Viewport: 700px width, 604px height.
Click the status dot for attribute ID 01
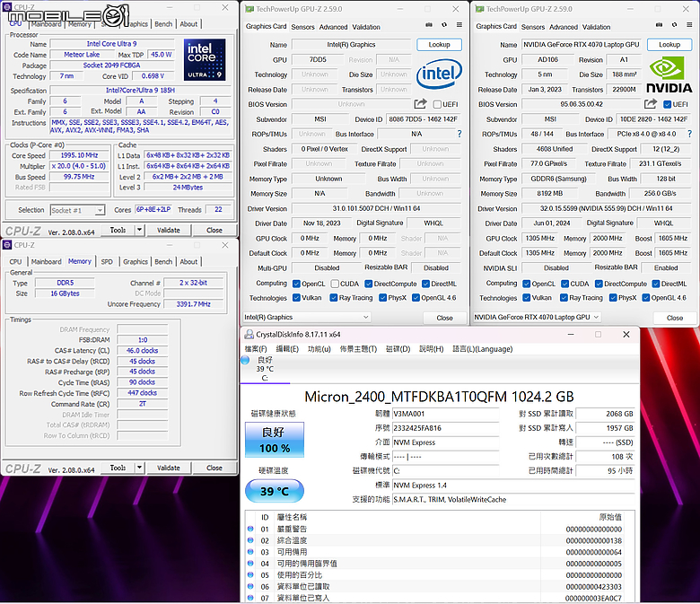(250, 529)
